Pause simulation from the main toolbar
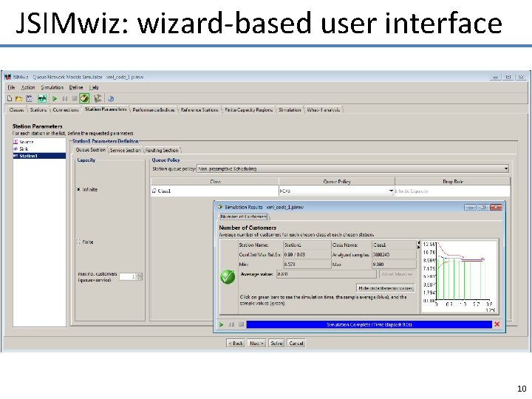The height and width of the screenshot is (399, 532). coord(65,99)
